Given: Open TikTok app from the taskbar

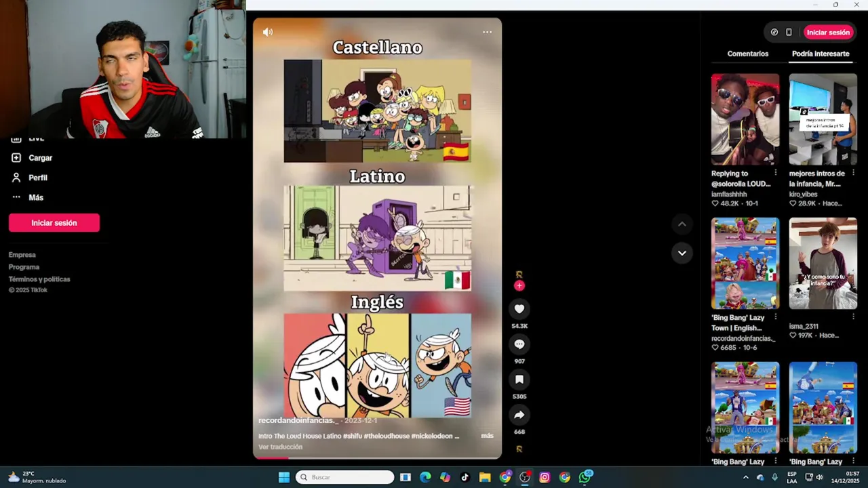Looking at the screenshot, I should [465, 477].
